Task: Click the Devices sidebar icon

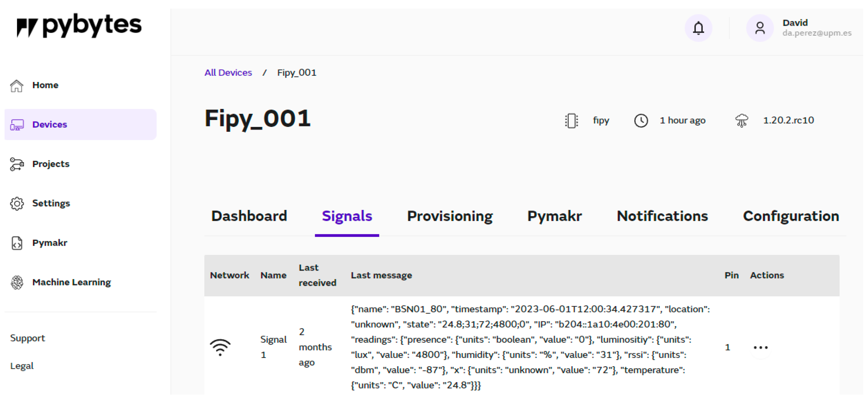Action: coord(17,125)
